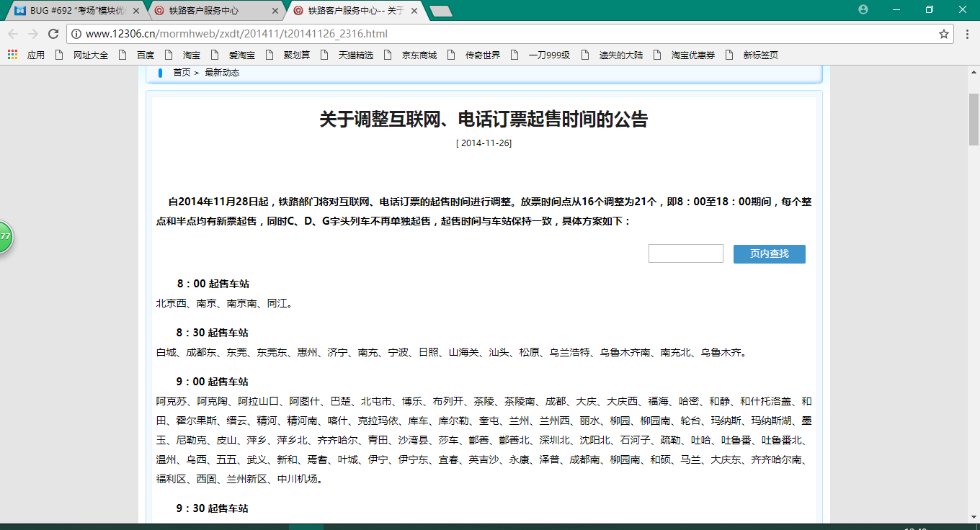Open a new tab with the new tab button
980x530 pixels.
point(440,11)
